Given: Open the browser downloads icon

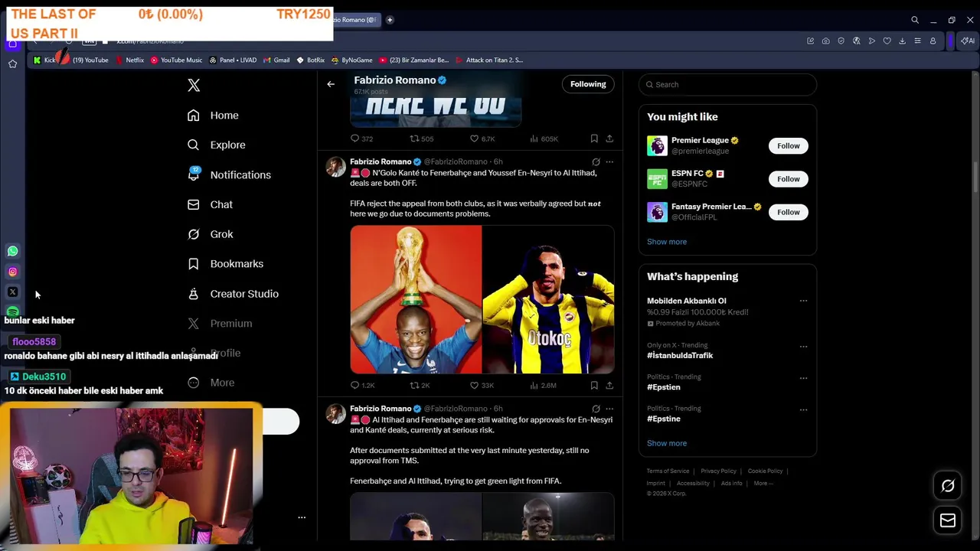Looking at the screenshot, I should tap(902, 41).
